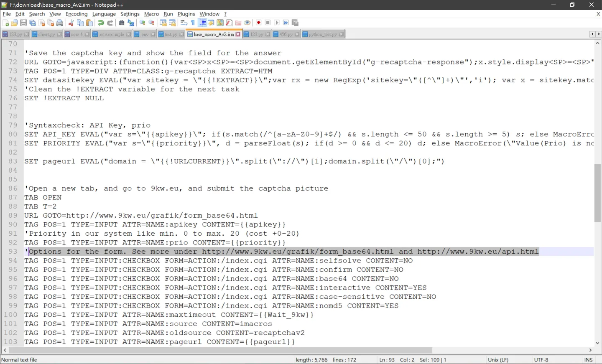Click the Print icon in toolbar
602x364 pixels.
60,23
